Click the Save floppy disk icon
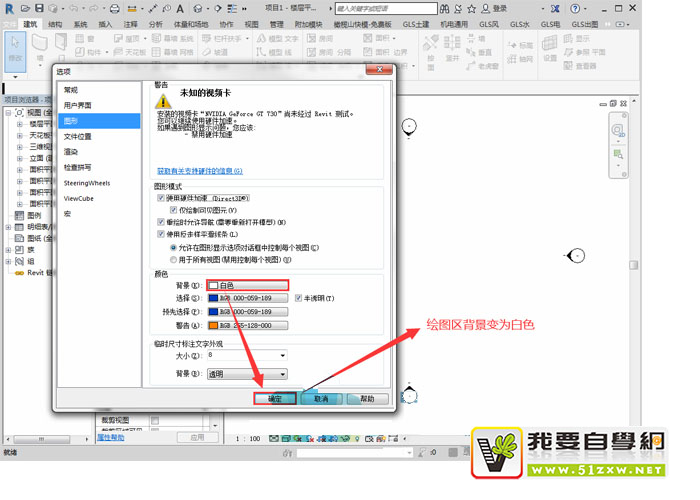The width and height of the screenshot is (700, 500). coord(39,8)
